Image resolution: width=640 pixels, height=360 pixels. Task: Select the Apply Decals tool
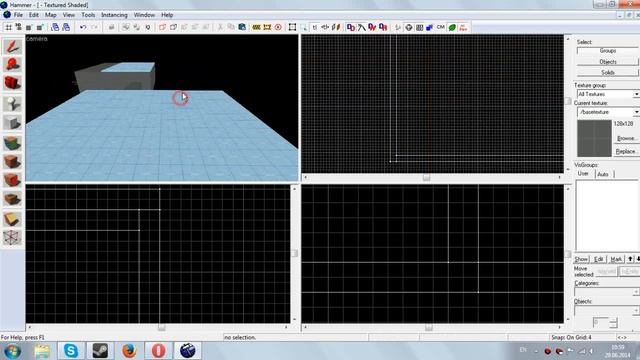pyautogui.click(x=12, y=180)
